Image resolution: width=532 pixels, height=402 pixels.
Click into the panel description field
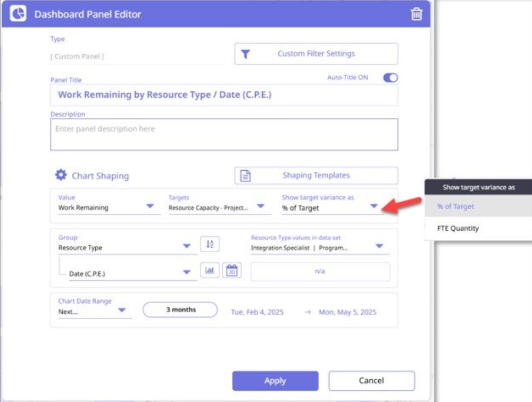[x=224, y=134]
